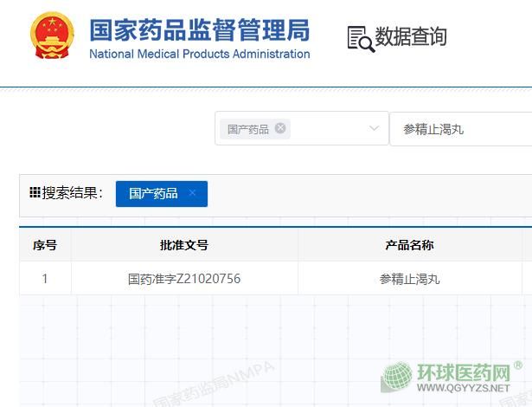Click the 产品名称 column header
Viewport: 532px width, 407px height.
coord(409,245)
